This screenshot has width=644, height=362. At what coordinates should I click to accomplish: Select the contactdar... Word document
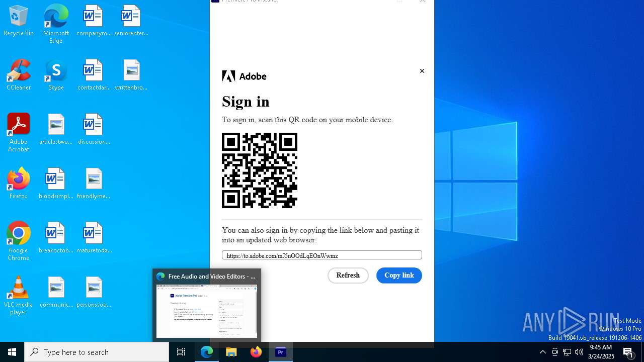(x=94, y=75)
